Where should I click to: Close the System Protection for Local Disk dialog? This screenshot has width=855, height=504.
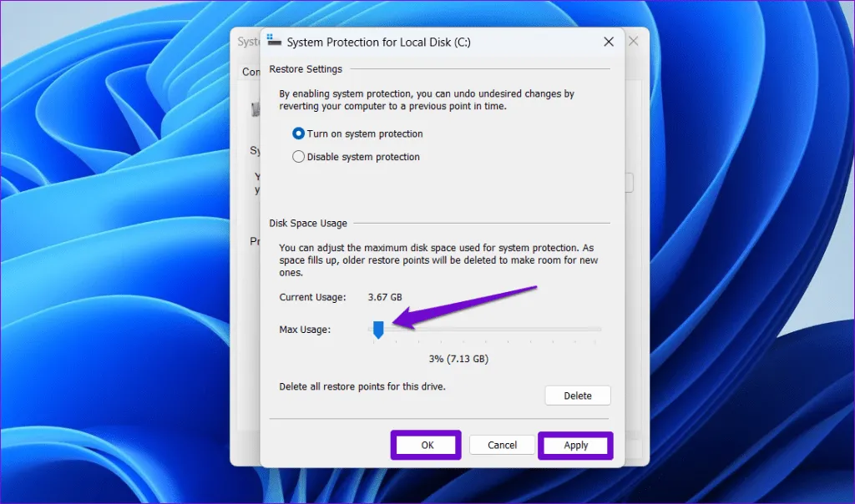(607, 41)
